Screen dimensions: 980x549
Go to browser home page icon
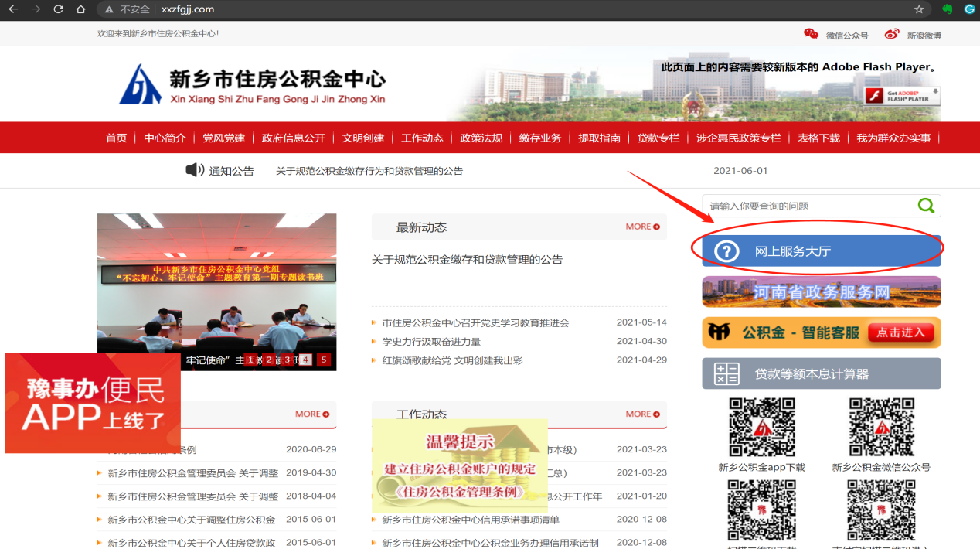(x=81, y=9)
